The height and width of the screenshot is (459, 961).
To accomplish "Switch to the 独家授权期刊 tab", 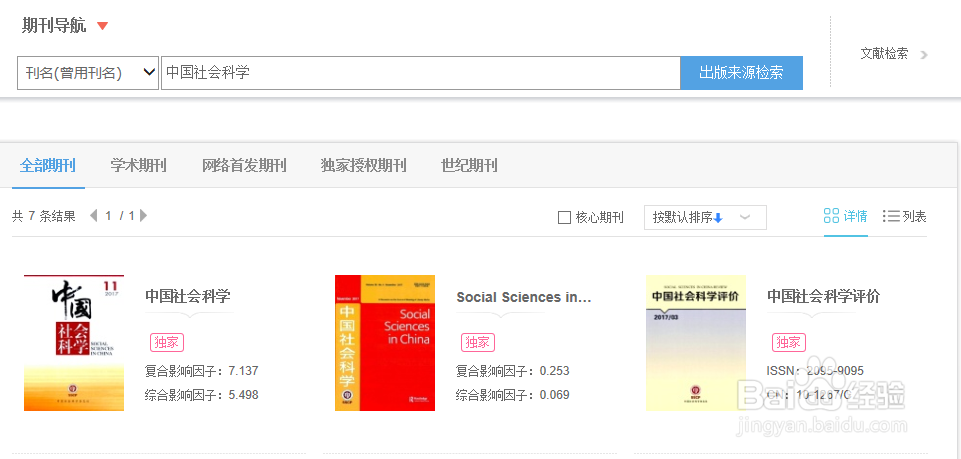I will tap(363, 165).
